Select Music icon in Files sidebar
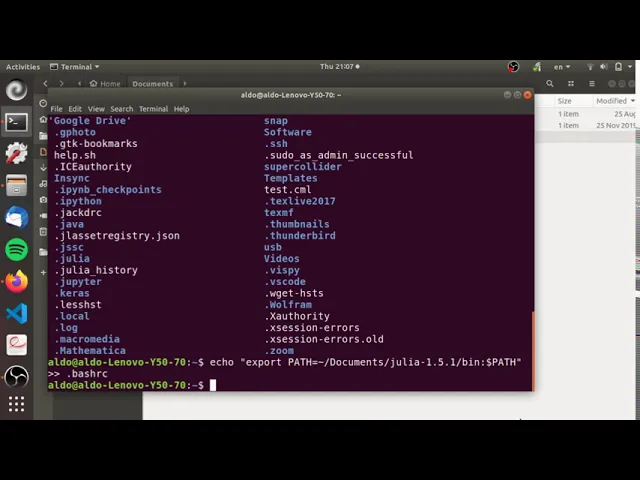Viewport: 640px width, 480px height. (43, 184)
